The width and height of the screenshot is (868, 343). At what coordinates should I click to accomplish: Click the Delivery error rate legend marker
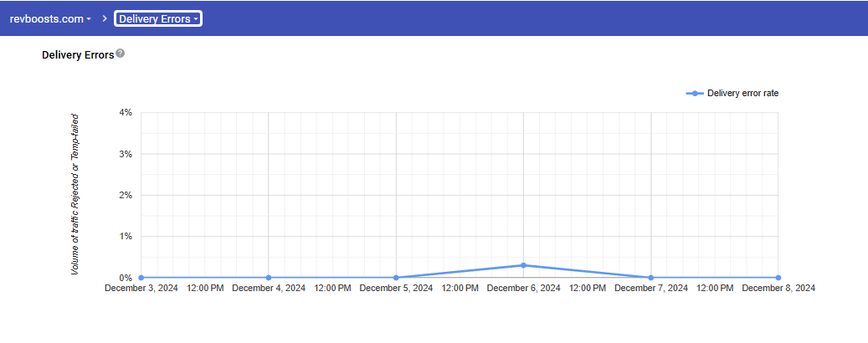695,94
